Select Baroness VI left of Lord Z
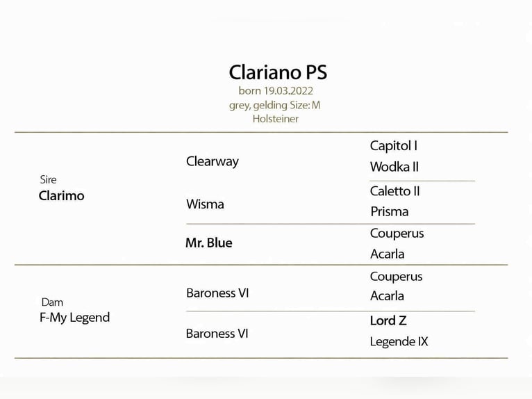 (217, 334)
